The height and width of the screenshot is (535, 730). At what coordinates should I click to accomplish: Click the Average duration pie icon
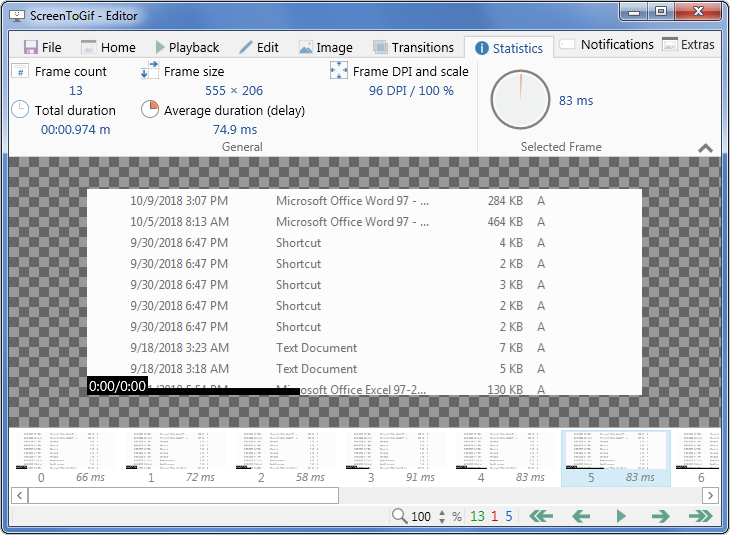[x=150, y=109]
